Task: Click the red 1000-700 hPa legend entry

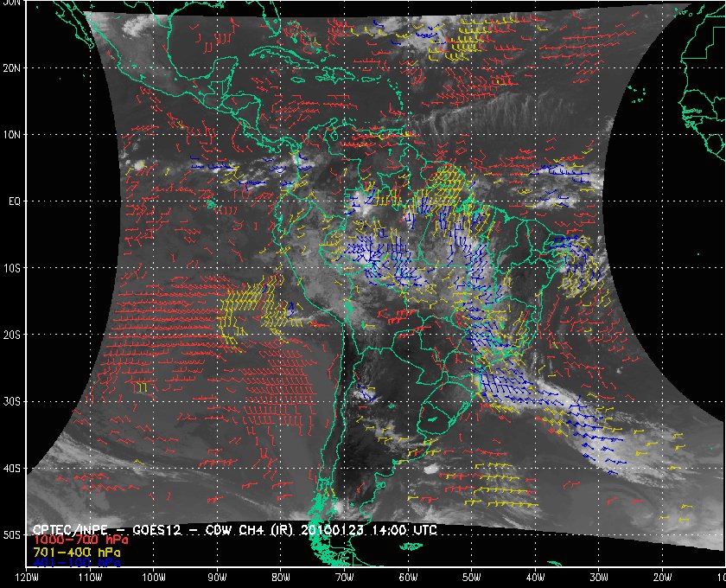Action: coord(80,540)
